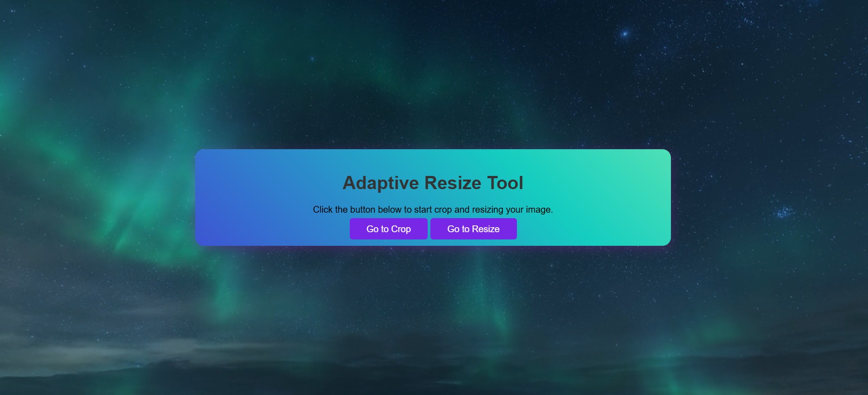Click the word Tool in the title

pyautogui.click(x=505, y=183)
